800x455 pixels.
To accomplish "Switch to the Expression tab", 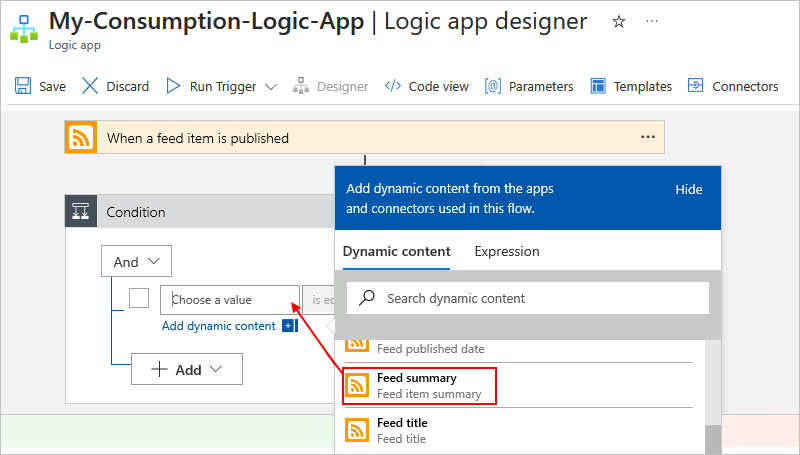I will point(506,252).
